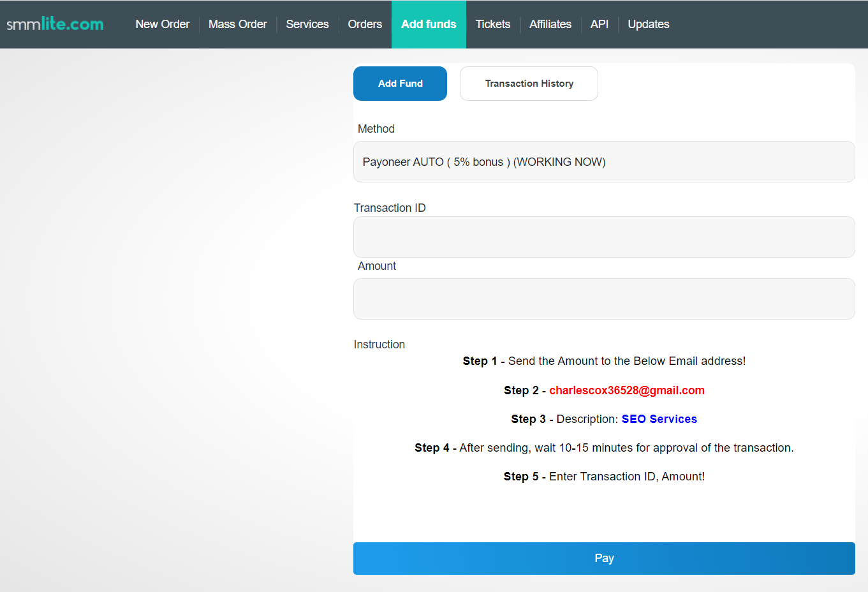Focus the Transaction ID field
The width and height of the screenshot is (868, 592).
(x=604, y=236)
